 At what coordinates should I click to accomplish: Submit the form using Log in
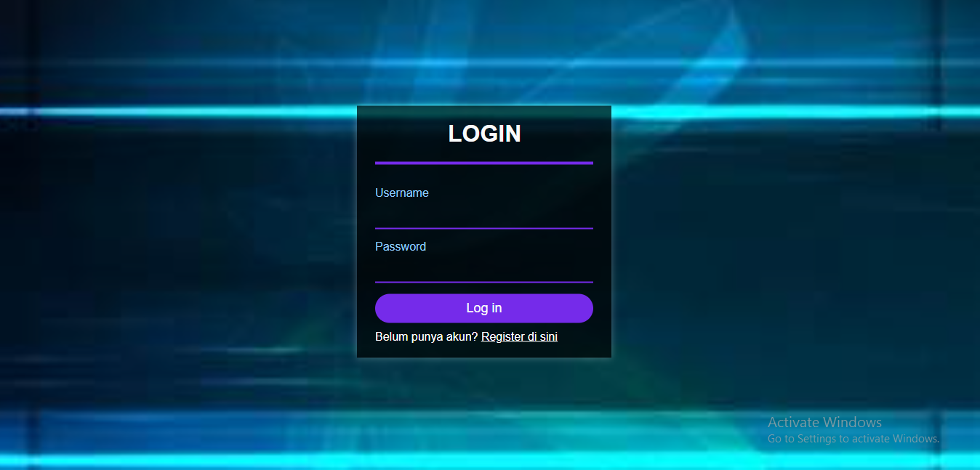click(484, 308)
